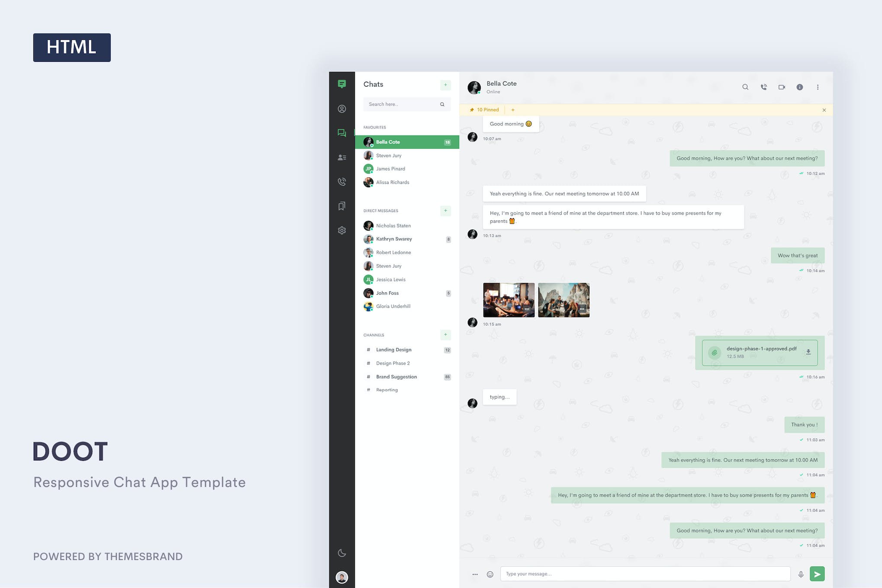Toggle the dark mode moon icon in sidebar
Screen dimensions: 882x588
coord(342,553)
